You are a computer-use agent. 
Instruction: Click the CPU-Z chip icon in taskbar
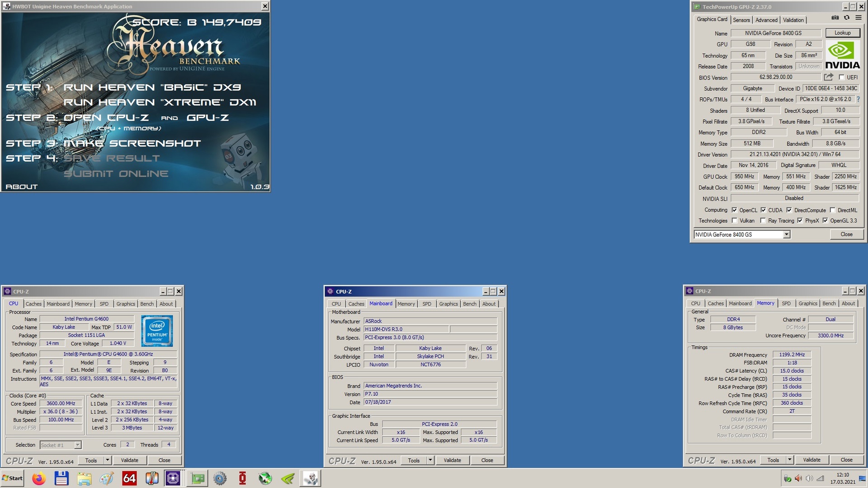point(173,478)
